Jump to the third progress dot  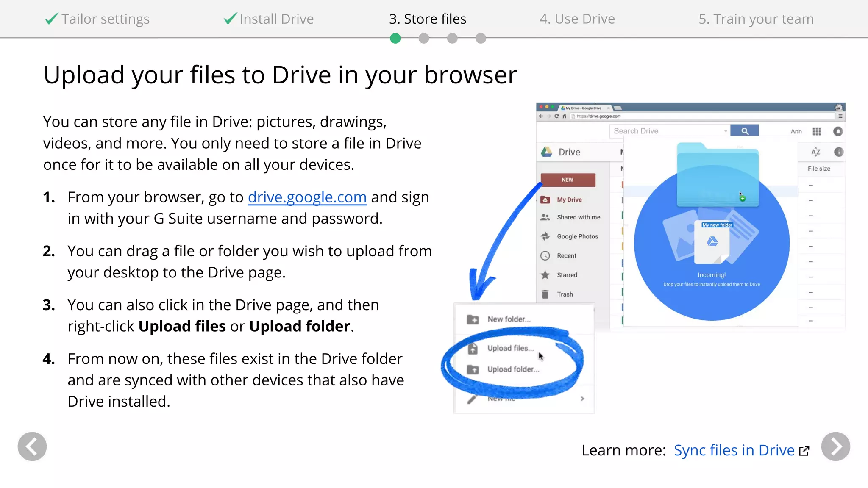click(452, 39)
